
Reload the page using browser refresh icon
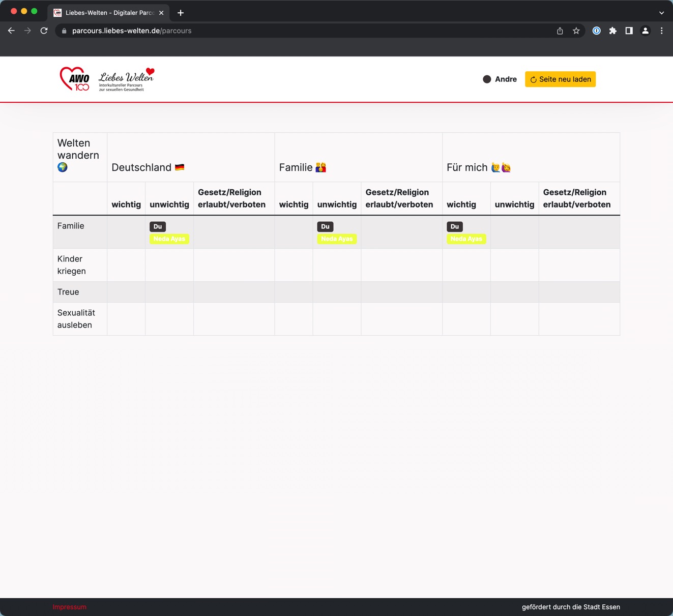tap(44, 31)
